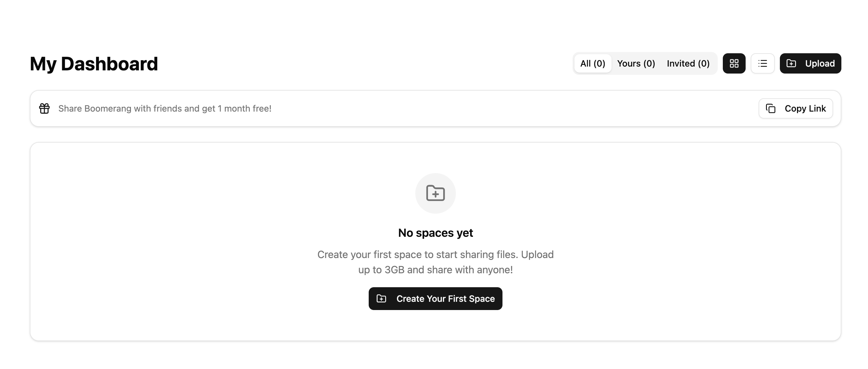Image resolution: width=868 pixels, height=369 pixels.
Task: Click the gift icon in the referral banner
Action: 44,108
